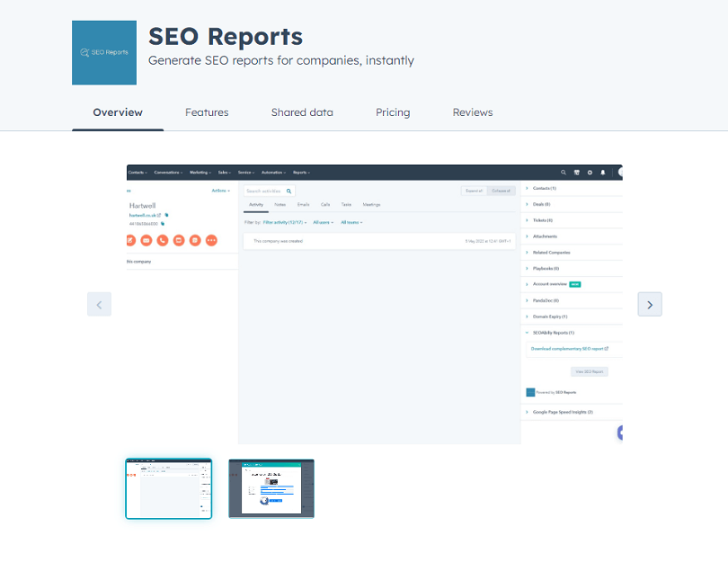Switch to the Features tab
The width and height of the screenshot is (728, 571).
(207, 112)
